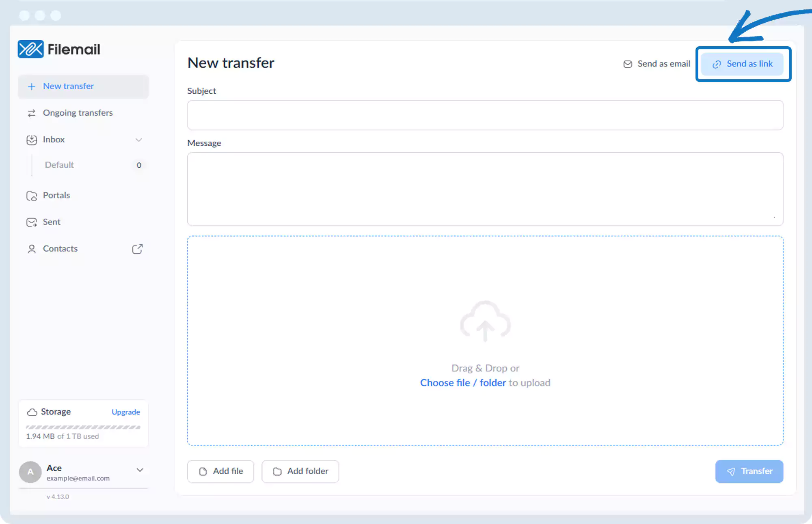Click into the Subject input field

point(485,115)
